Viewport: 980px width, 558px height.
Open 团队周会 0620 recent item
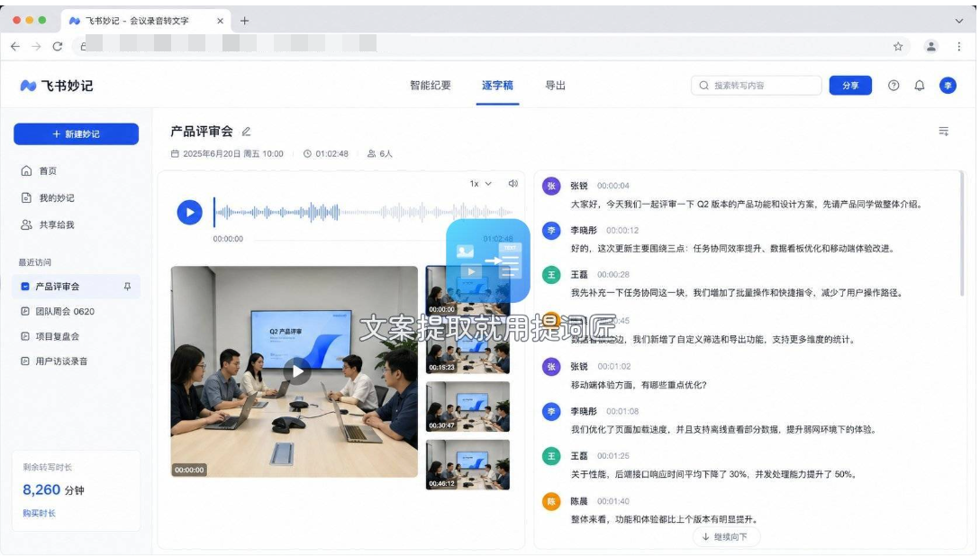tap(58, 312)
